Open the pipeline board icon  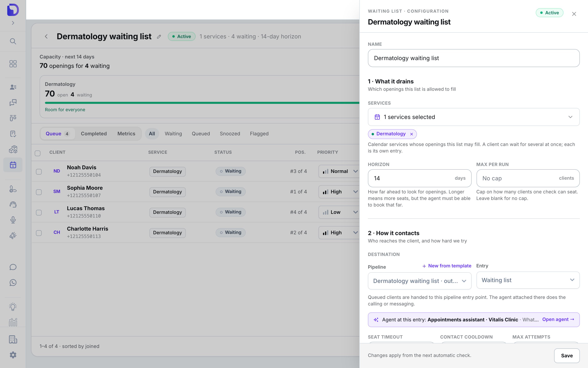point(13,118)
